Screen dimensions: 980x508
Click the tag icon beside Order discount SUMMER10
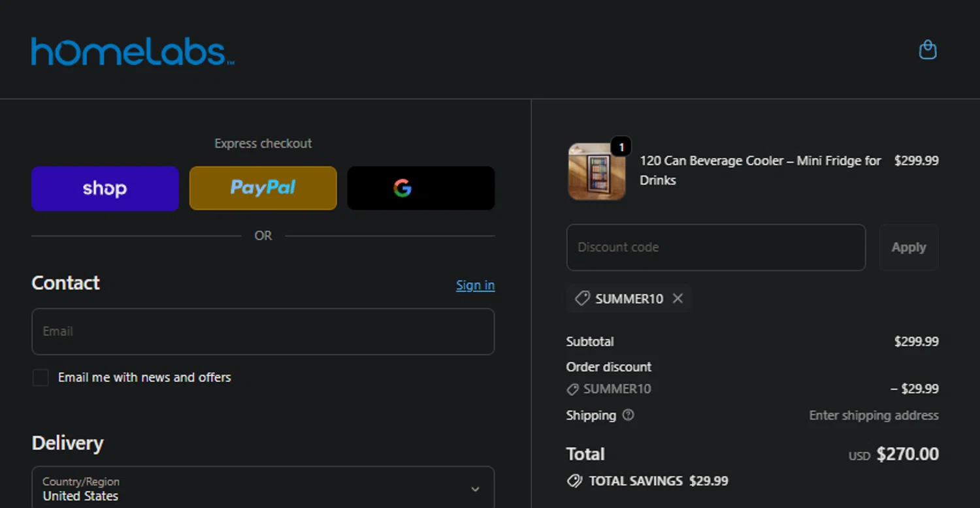tap(572, 389)
